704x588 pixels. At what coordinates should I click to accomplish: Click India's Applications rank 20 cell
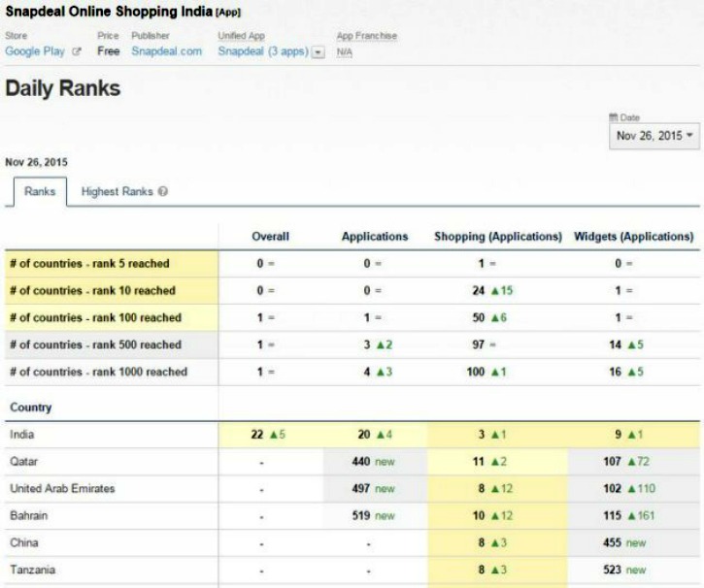(x=375, y=434)
